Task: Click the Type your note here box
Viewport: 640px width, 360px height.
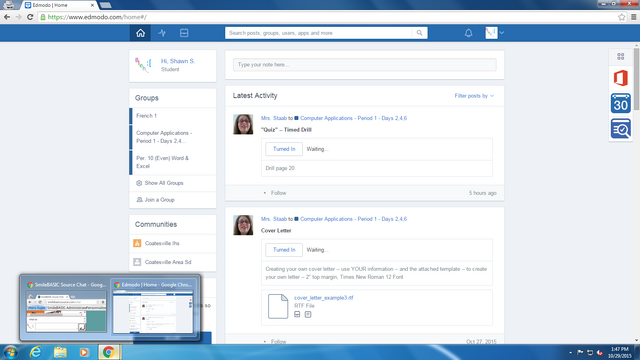Action: click(364, 65)
